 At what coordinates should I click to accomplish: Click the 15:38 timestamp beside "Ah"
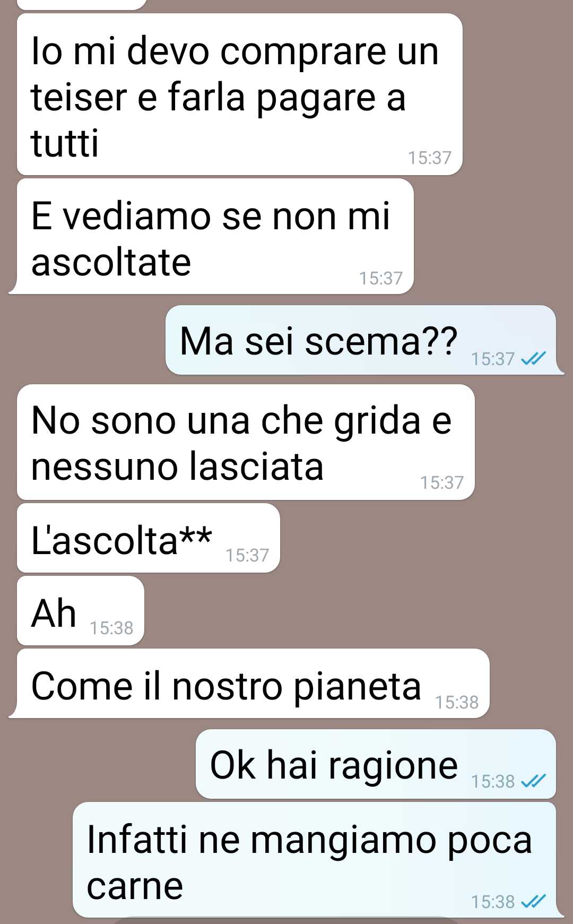click(x=111, y=628)
